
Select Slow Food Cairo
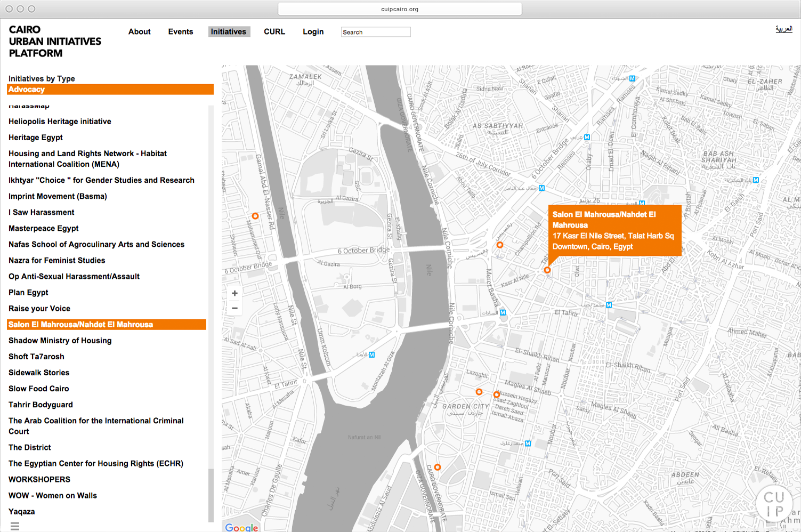pos(39,389)
